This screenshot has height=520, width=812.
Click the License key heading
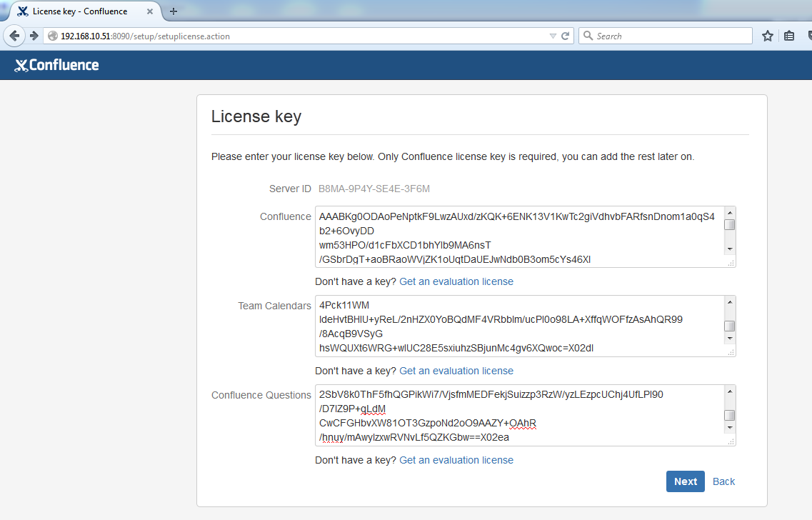point(256,116)
